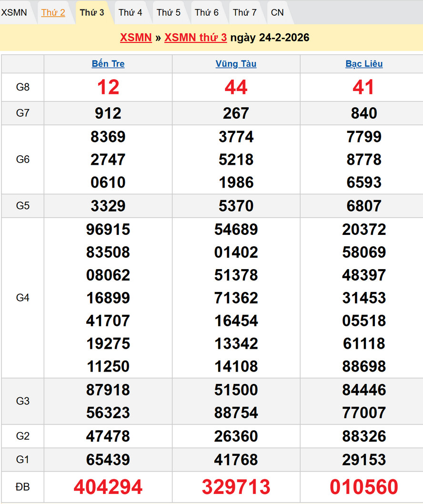Click the G8 number 44 for Vũng Tàu
423x504 pixels.
pos(236,87)
